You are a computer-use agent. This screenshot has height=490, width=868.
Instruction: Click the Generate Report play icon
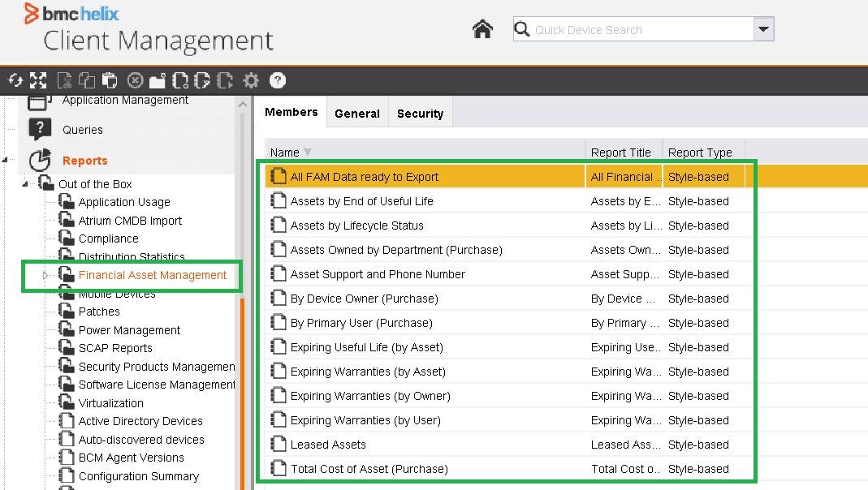(225, 81)
